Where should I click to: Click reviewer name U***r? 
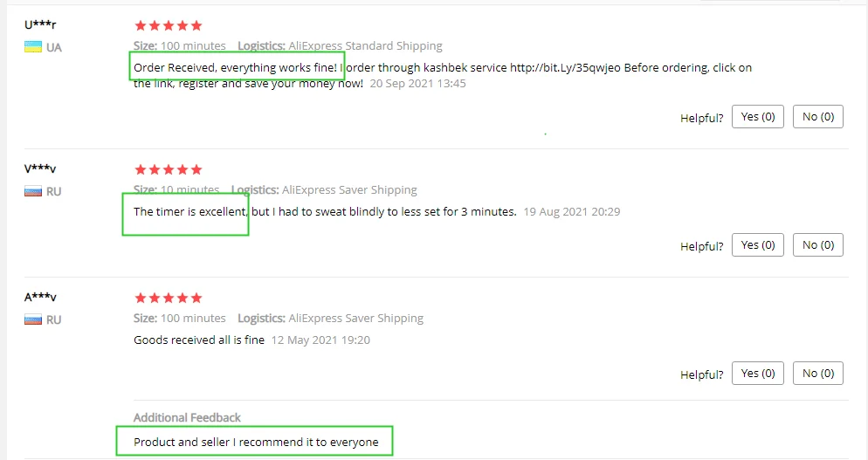[40, 25]
